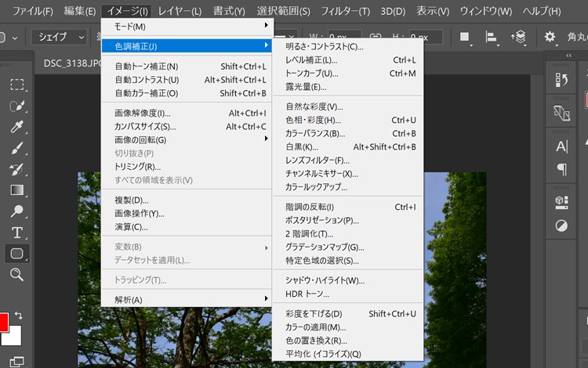Choose トーンカーブ adjustment

(349, 74)
